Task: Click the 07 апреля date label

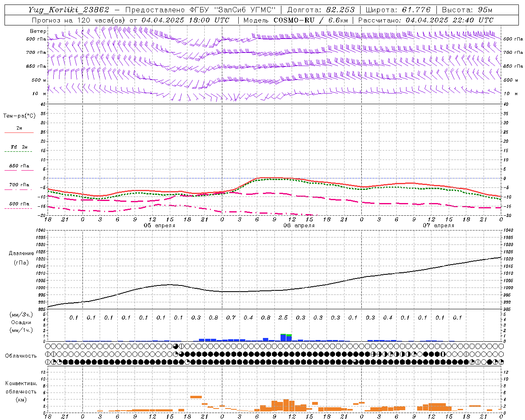Action: click(438, 226)
